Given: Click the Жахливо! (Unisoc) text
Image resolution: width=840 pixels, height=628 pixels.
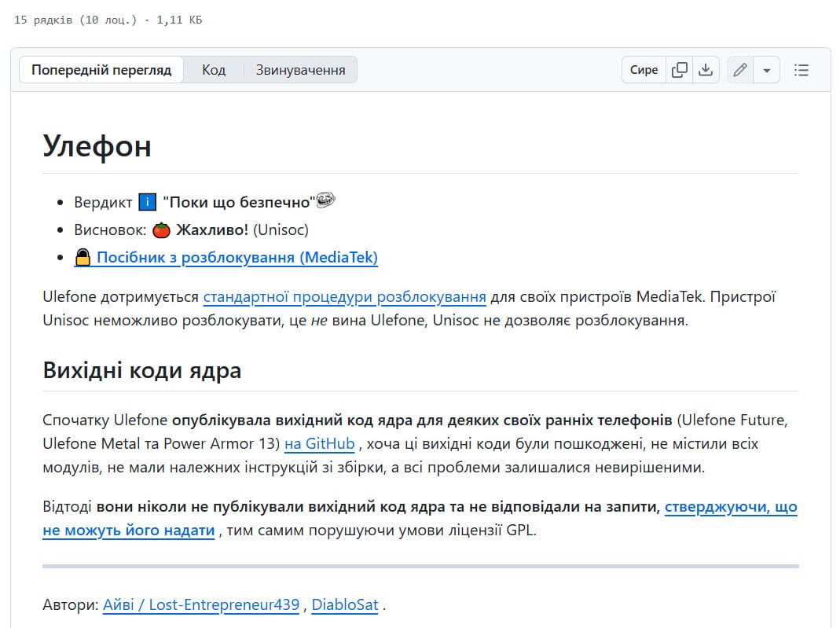Looking at the screenshot, I should click(x=242, y=230).
